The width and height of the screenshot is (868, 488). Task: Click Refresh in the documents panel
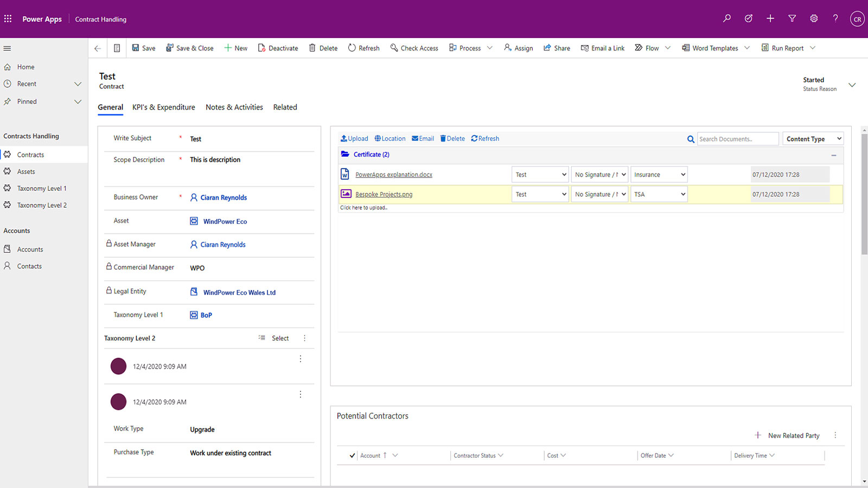point(485,139)
